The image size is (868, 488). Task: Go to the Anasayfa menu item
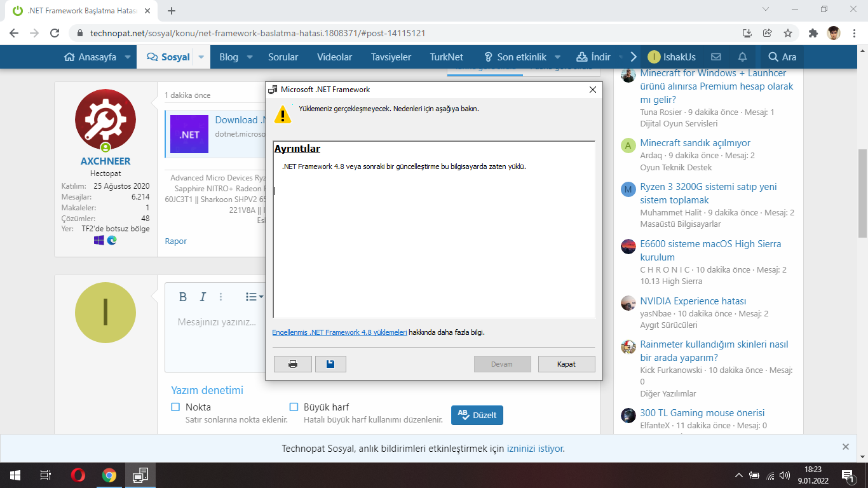click(90, 57)
